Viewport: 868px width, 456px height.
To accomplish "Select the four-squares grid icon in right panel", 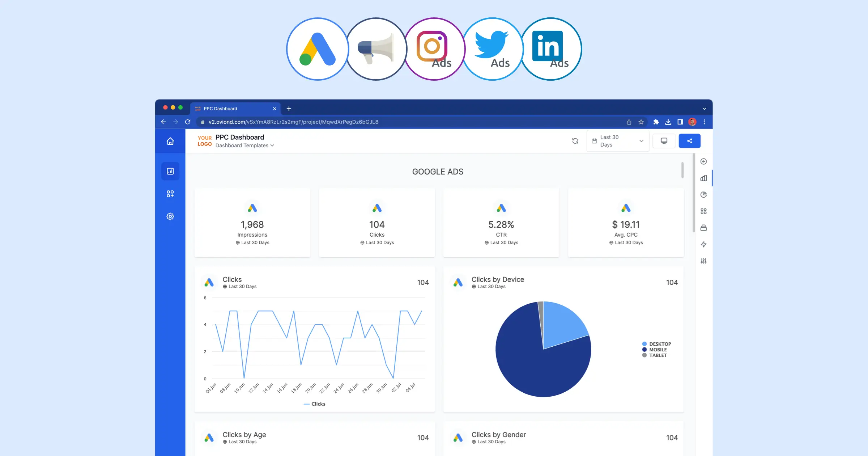I will click(x=703, y=211).
